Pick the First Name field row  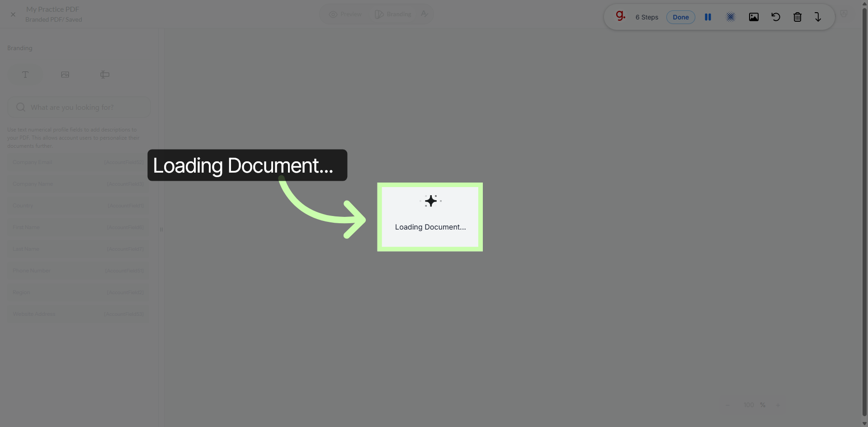78,227
